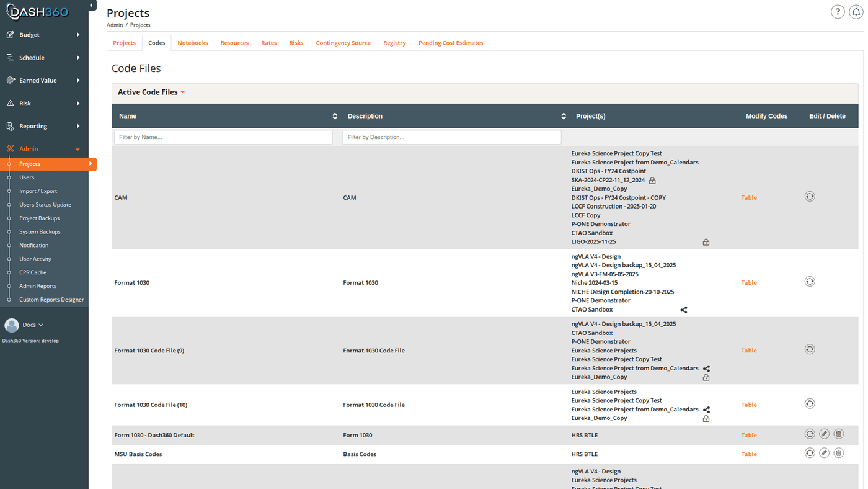Click the Filter by Name input field
Image resolution: width=868 pixels, height=489 pixels.
click(223, 137)
